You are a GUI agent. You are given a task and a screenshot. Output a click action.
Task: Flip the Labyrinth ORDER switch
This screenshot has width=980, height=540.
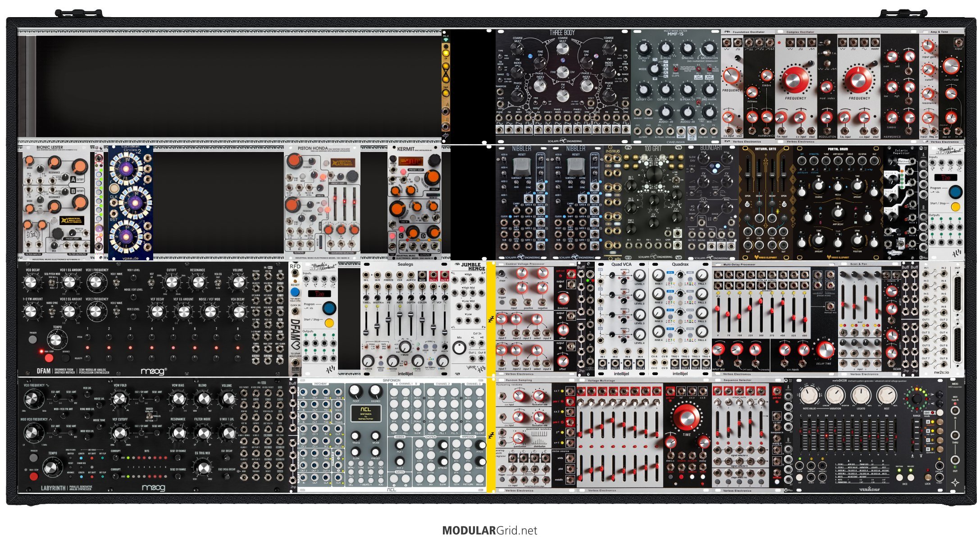click(150, 416)
